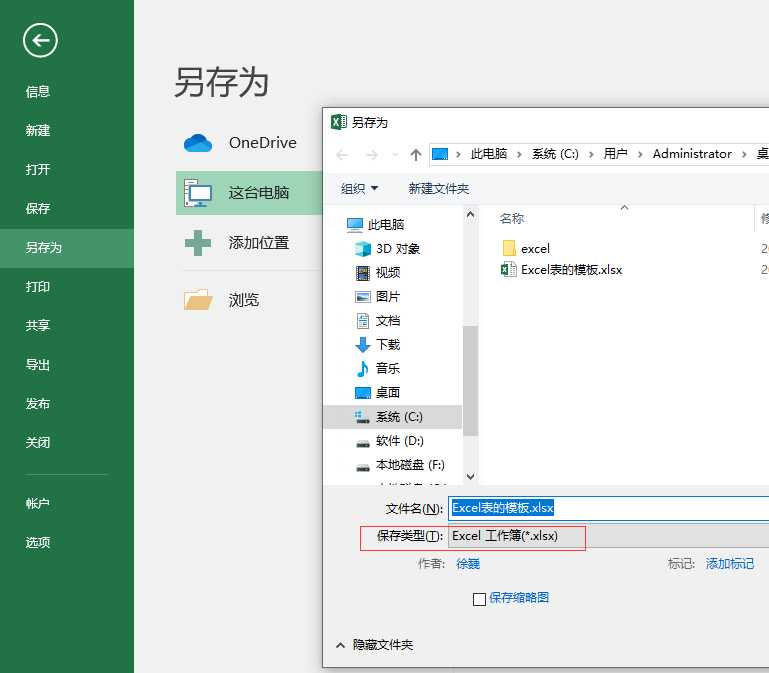This screenshot has width=769, height=673.
Task: Select 软件 (D:) drive in tree
Action: pyautogui.click(x=393, y=441)
